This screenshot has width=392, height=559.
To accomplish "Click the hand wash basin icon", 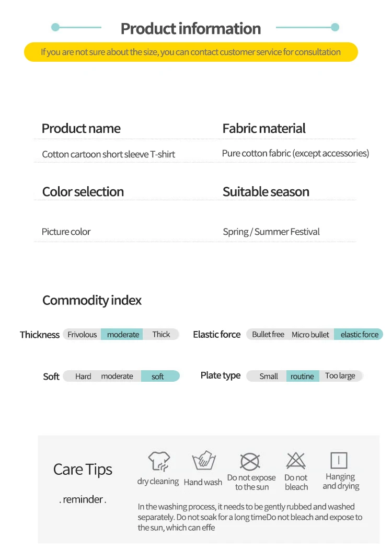I will (203, 461).
